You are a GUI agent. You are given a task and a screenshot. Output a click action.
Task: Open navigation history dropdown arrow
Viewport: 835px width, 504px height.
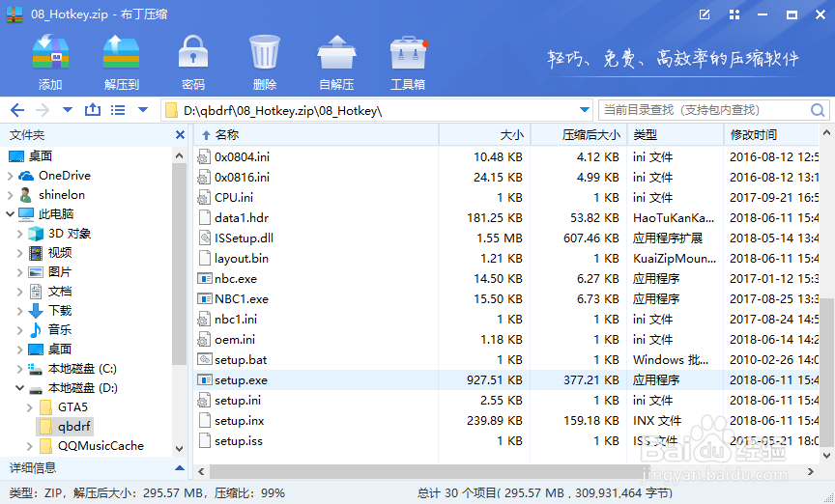click(x=68, y=110)
